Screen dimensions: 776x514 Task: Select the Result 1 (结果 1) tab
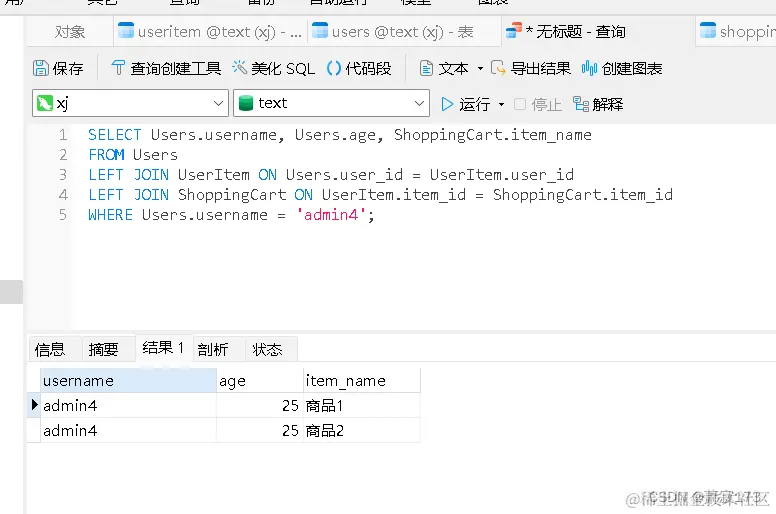pyautogui.click(x=163, y=348)
